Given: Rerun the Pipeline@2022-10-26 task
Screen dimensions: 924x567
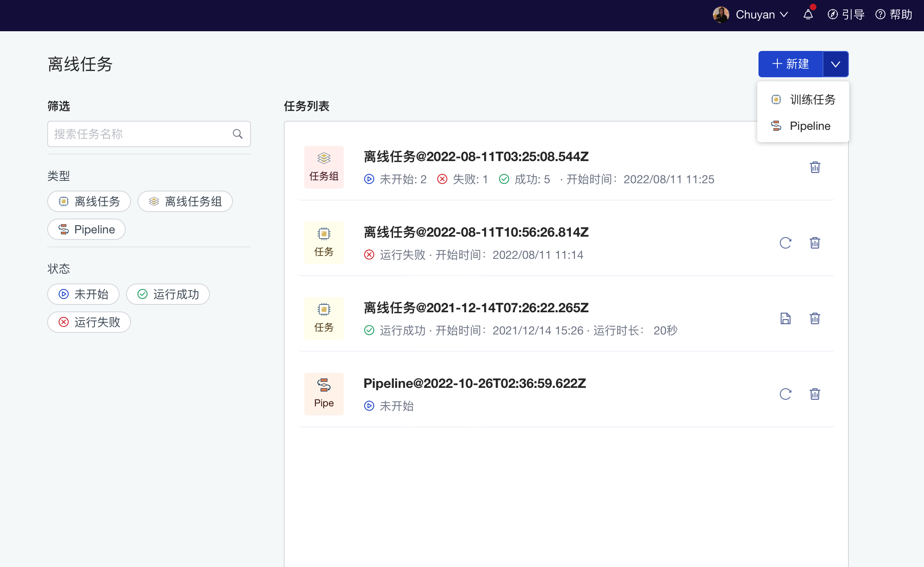Looking at the screenshot, I should (x=785, y=394).
